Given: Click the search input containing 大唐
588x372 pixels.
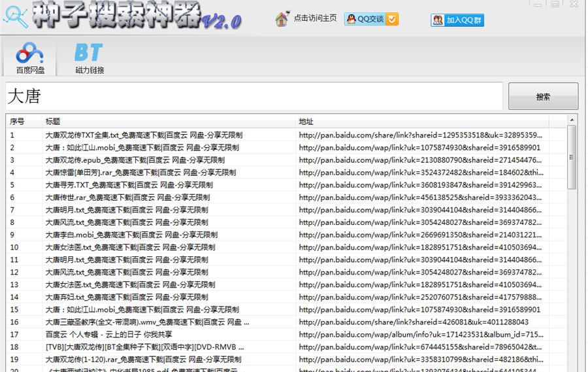Looking at the screenshot, I should (x=254, y=96).
